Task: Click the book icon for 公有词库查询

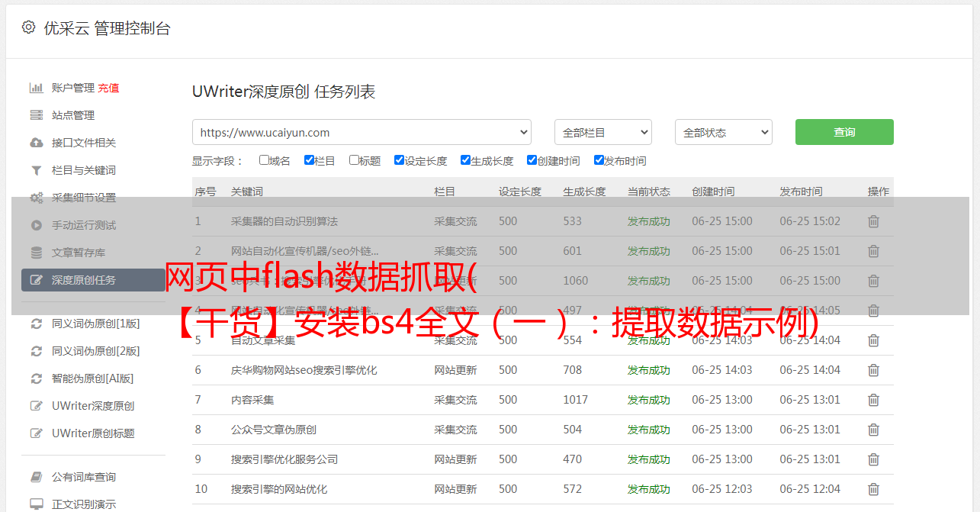Action: pos(36,477)
